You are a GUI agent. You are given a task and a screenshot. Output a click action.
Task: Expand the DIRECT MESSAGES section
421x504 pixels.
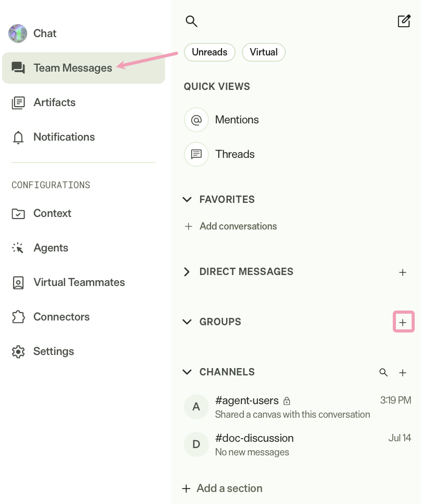pos(187,272)
